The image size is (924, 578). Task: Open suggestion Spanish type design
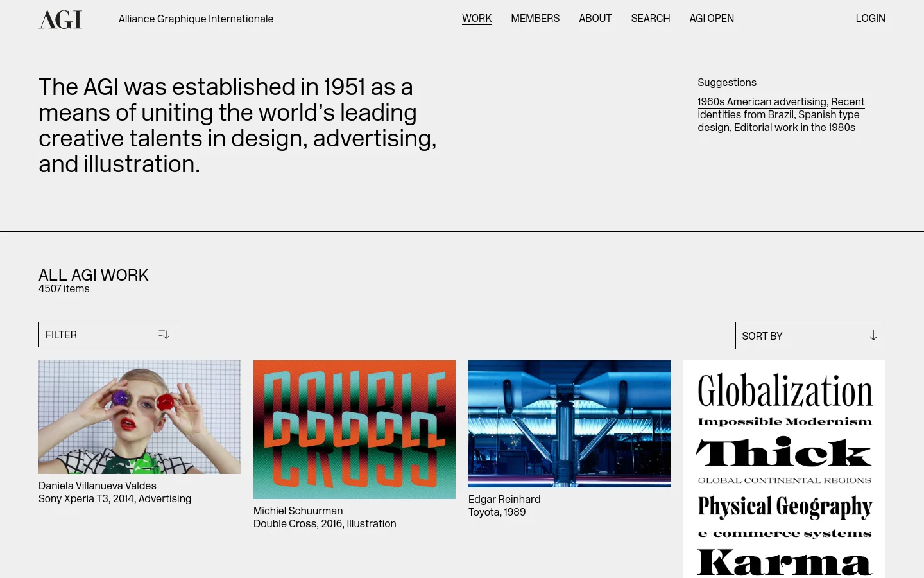pyautogui.click(x=779, y=121)
